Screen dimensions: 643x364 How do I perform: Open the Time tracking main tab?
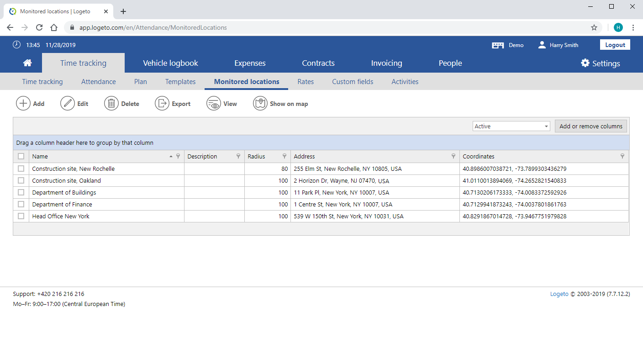[83, 63]
